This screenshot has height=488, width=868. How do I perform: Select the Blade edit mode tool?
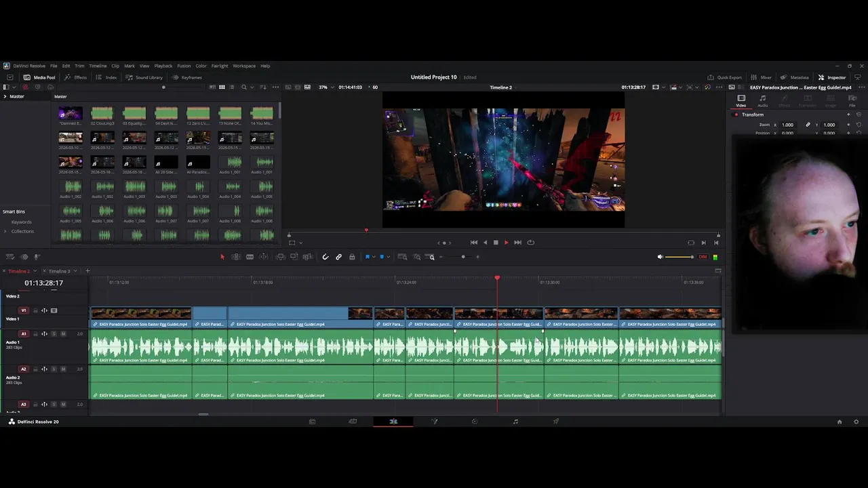coord(250,257)
